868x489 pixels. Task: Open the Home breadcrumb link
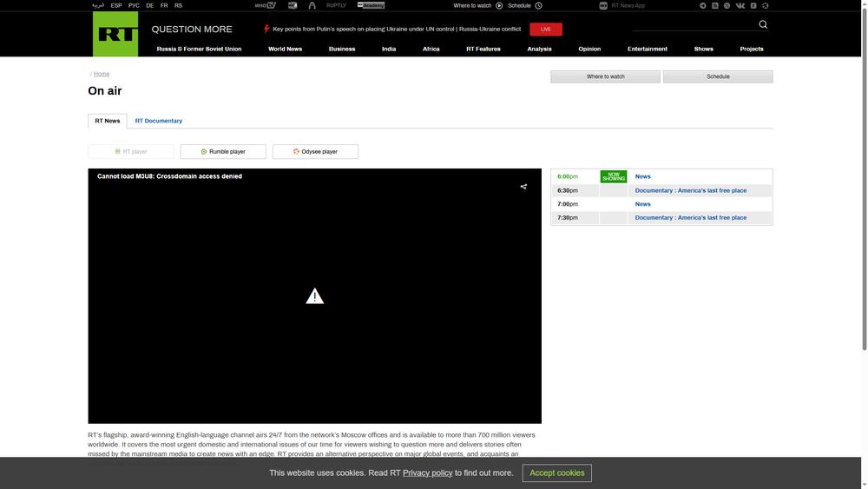tap(102, 74)
